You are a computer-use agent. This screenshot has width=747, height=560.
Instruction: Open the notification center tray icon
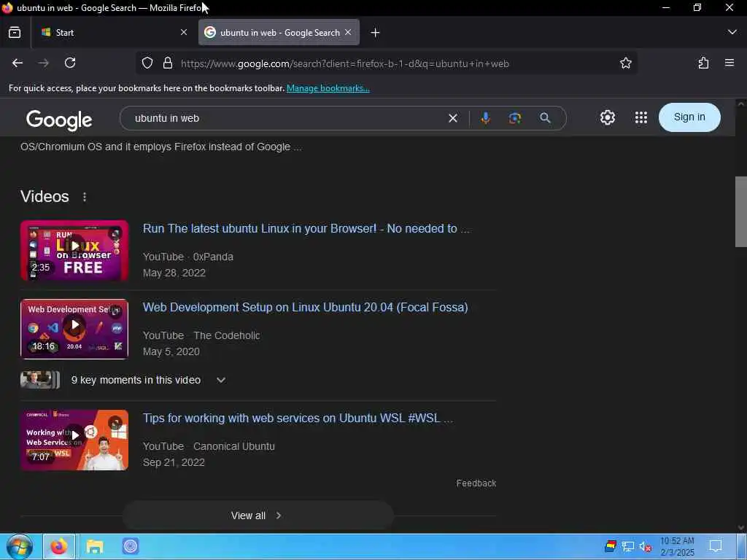point(716,546)
